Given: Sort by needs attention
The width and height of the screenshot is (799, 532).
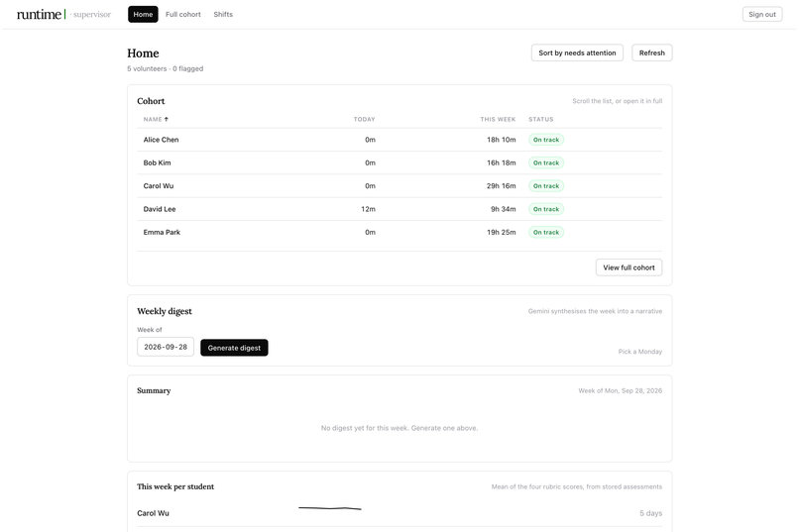Looking at the screenshot, I should [577, 53].
